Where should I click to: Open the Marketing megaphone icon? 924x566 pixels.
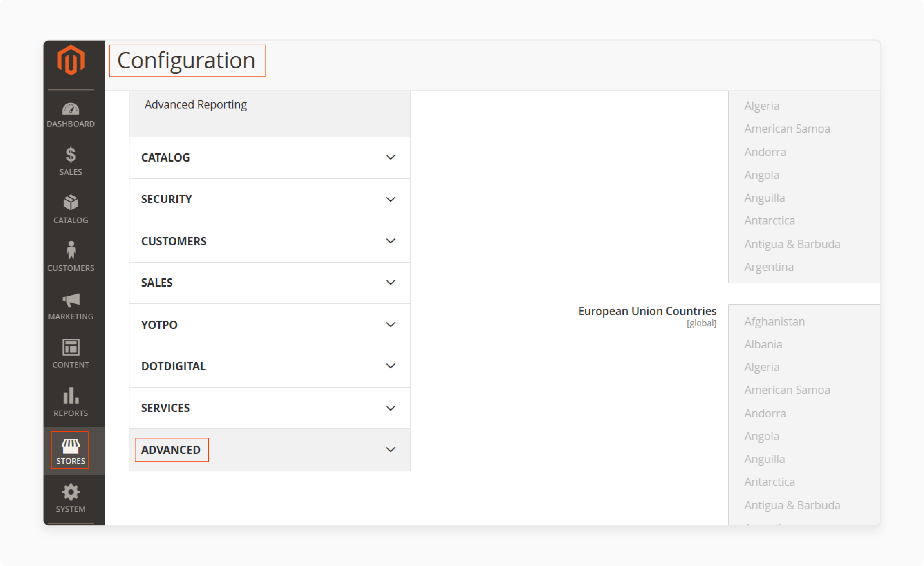tap(71, 300)
